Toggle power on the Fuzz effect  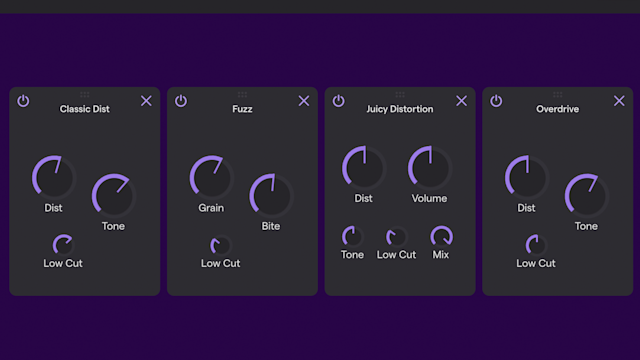coord(181,101)
